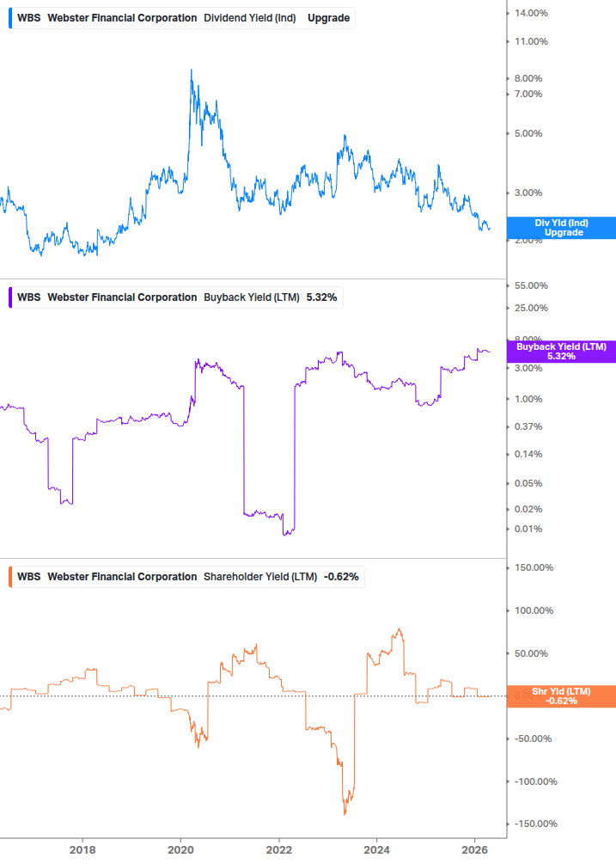This screenshot has width=616, height=864.
Task: Click the '-0.62%' value in the shareholder legend
Action: pyautogui.click(x=343, y=577)
